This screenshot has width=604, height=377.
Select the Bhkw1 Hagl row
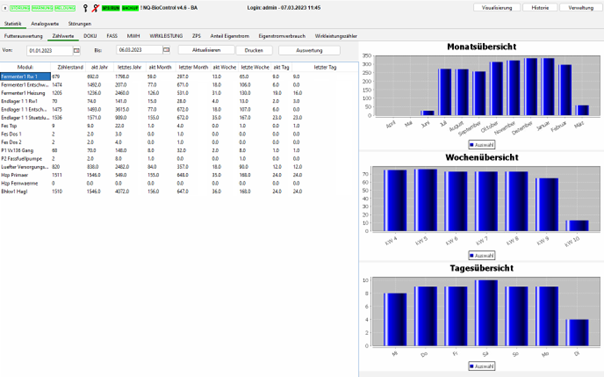[179, 191]
